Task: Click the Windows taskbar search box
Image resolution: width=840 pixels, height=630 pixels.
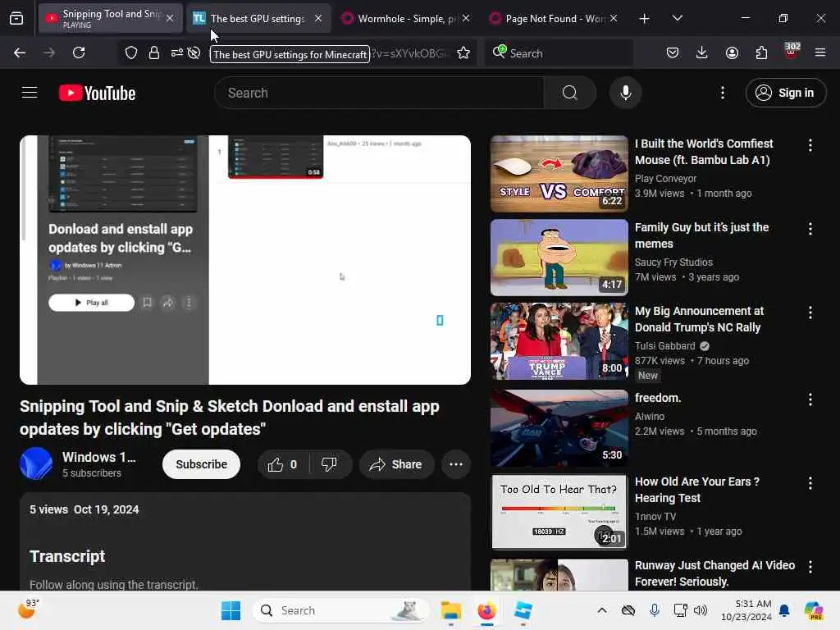Action: pos(340,610)
